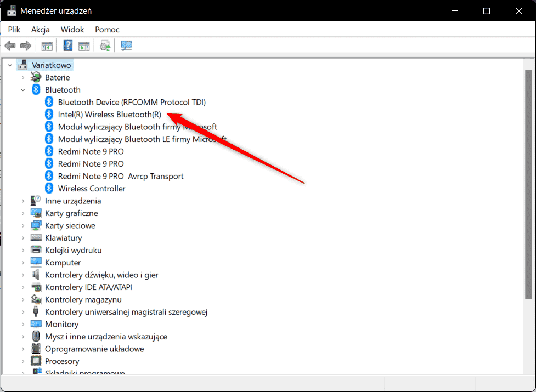Click the vertical scrollbar of the device tree
Image resolution: width=536 pixels, height=392 pixels.
pyautogui.click(x=528, y=184)
